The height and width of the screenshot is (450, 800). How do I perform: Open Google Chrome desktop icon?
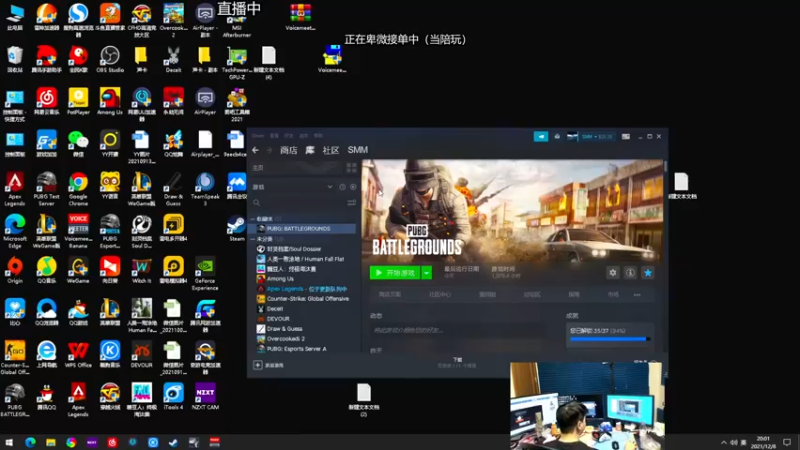[78, 189]
